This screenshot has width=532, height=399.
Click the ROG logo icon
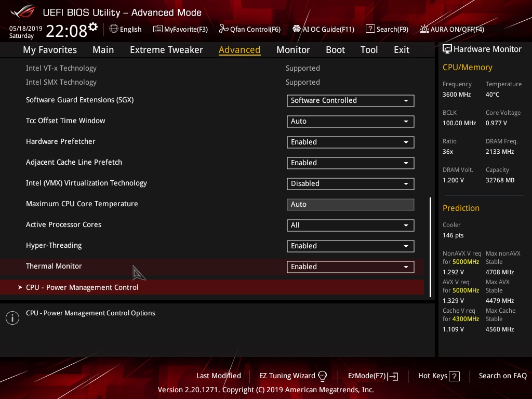coord(23,11)
